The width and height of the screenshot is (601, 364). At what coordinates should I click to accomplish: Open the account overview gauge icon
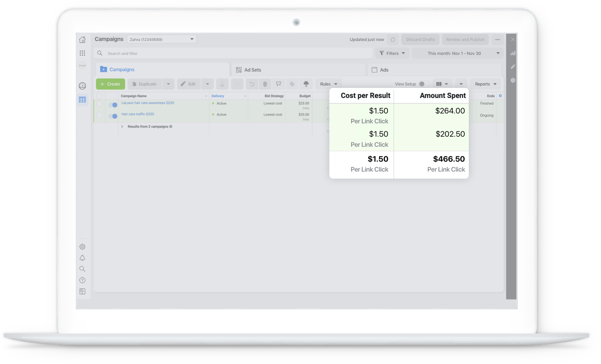82,86
